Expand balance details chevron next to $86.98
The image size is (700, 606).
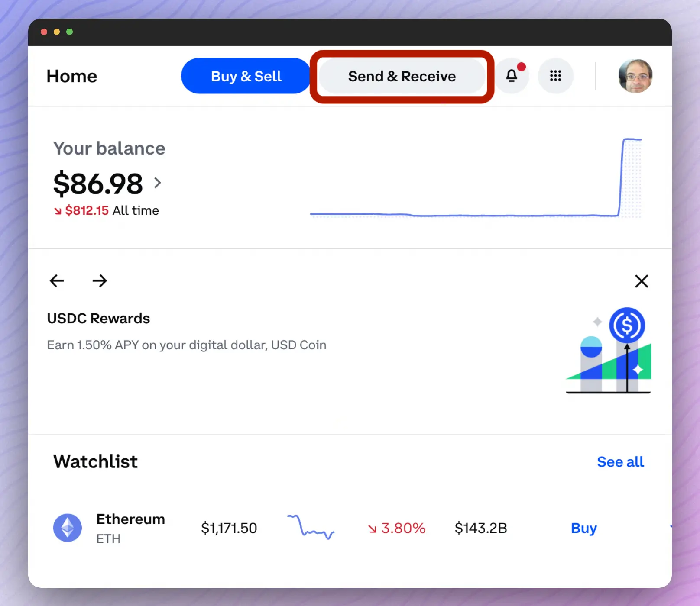[158, 183]
